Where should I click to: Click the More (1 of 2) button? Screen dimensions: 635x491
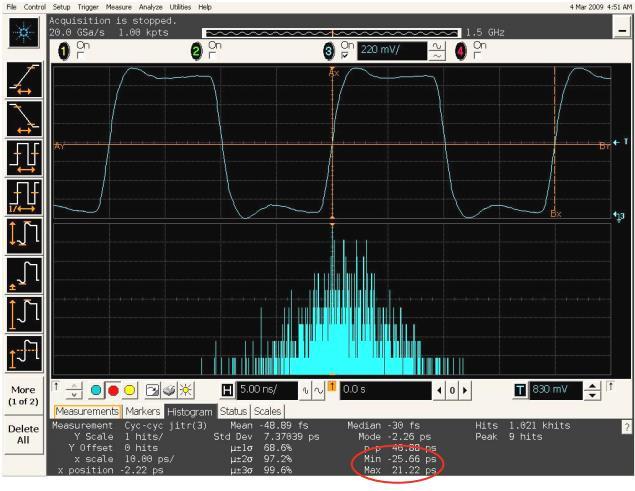point(23,396)
